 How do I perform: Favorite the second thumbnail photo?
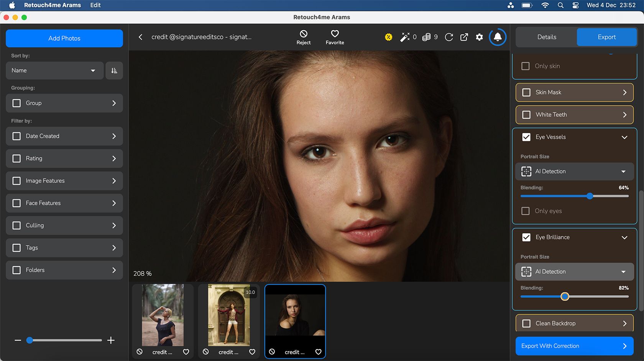(x=252, y=352)
